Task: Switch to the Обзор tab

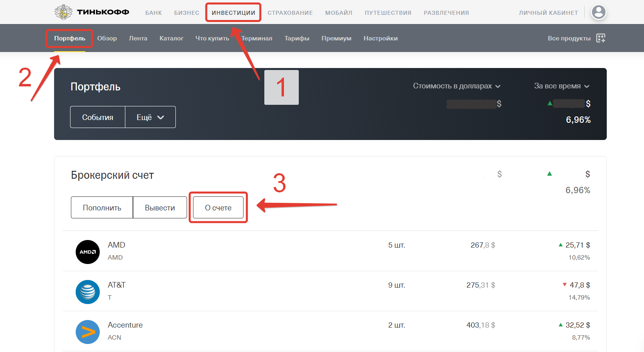Action: tap(107, 38)
